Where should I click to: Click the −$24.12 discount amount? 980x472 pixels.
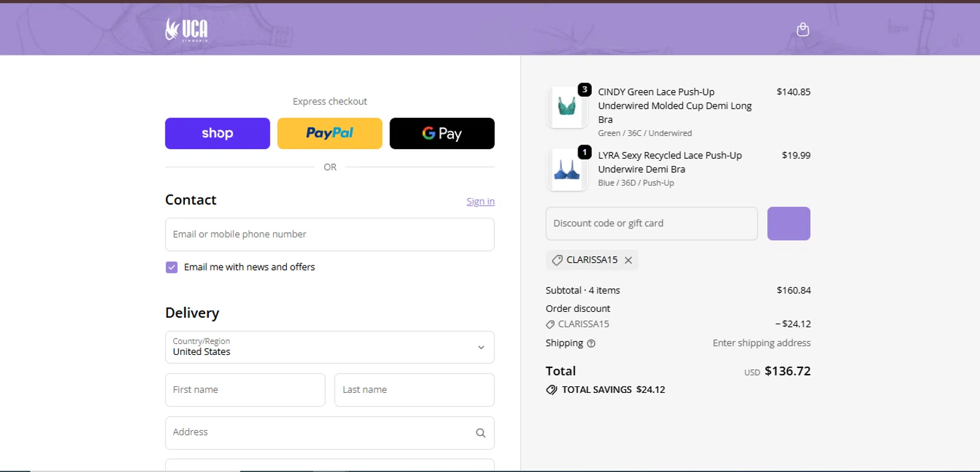click(792, 324)
